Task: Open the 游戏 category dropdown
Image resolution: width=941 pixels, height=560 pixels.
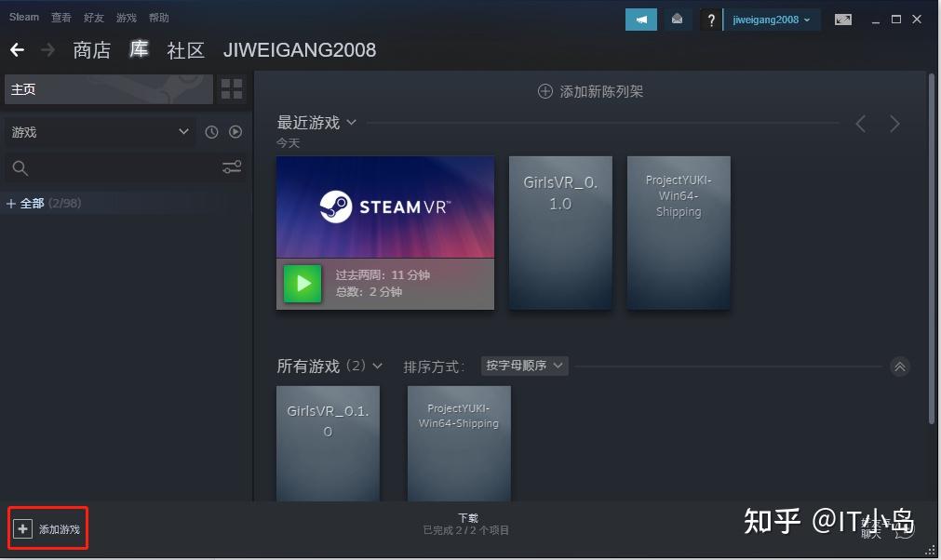Action: point(99,132)
